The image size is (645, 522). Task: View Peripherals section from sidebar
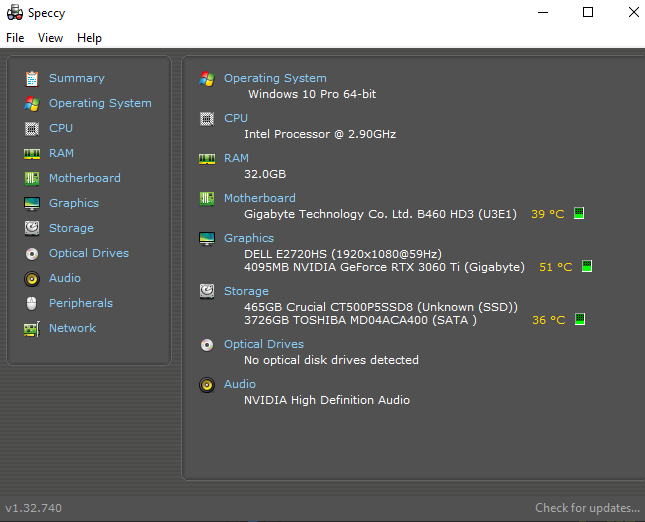pyautogui.click(x=81, y=303)
